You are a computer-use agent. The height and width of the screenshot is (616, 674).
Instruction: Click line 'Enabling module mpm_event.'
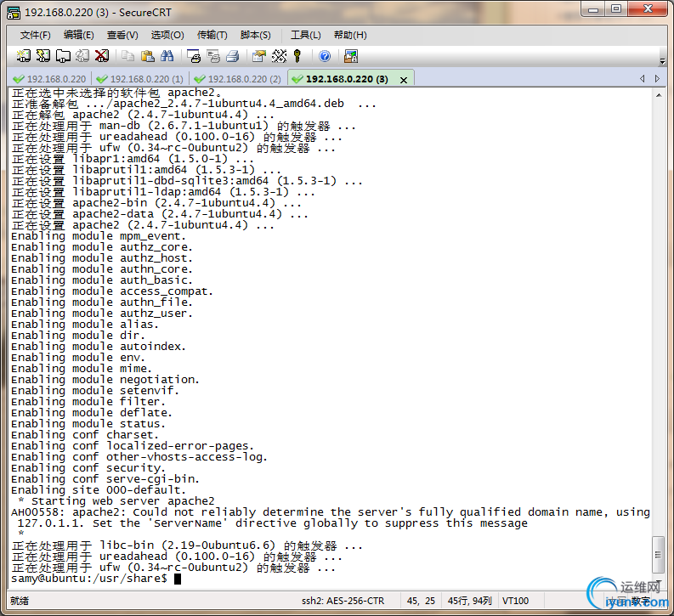tap(99, 236)
